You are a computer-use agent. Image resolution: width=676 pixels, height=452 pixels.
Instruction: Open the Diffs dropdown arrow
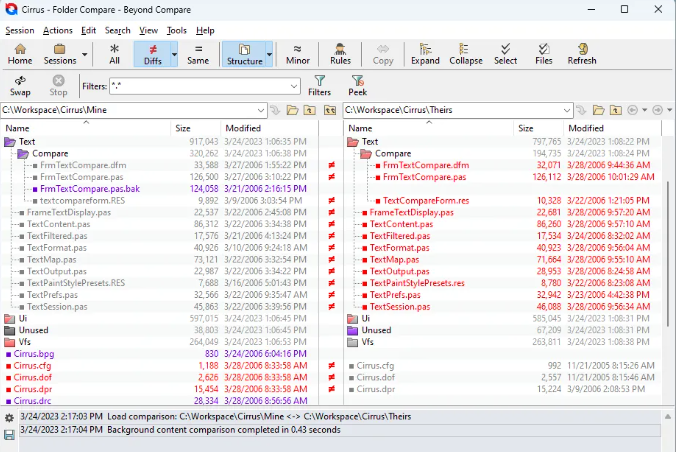(174, 54)
